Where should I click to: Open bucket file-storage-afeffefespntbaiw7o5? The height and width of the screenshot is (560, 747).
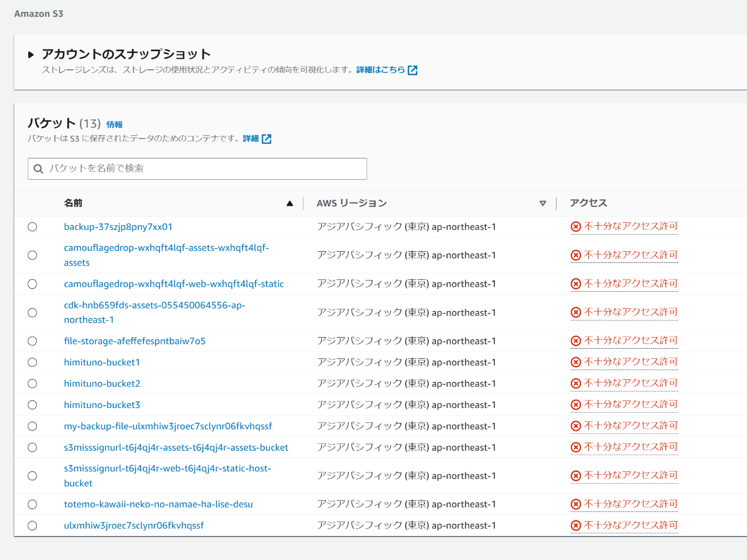click(x=134, y=341)
